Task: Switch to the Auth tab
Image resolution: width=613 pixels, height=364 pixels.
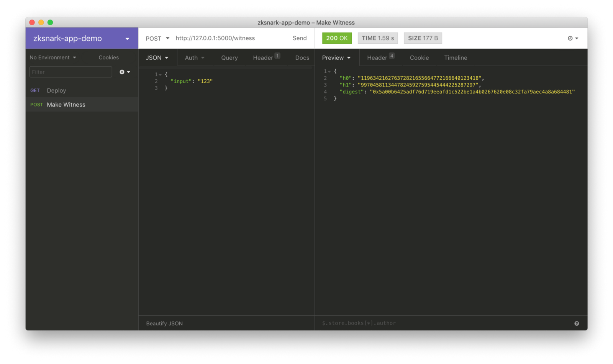Action: 195,58
